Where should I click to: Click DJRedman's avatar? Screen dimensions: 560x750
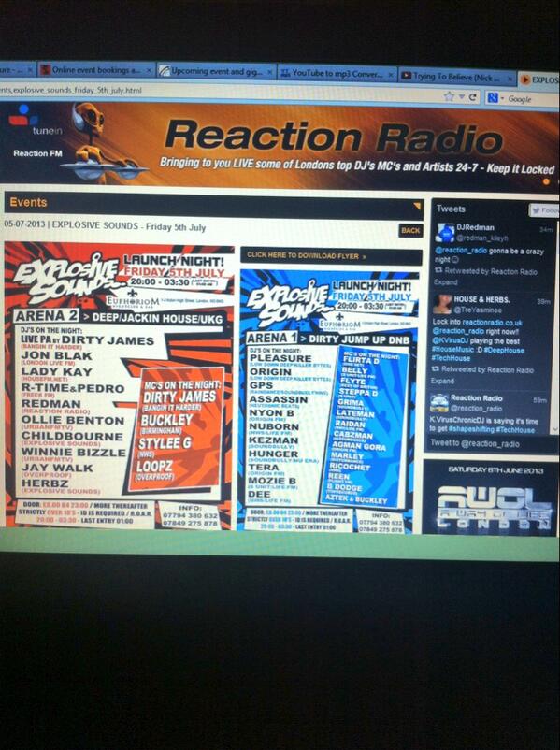click(445, 233)
